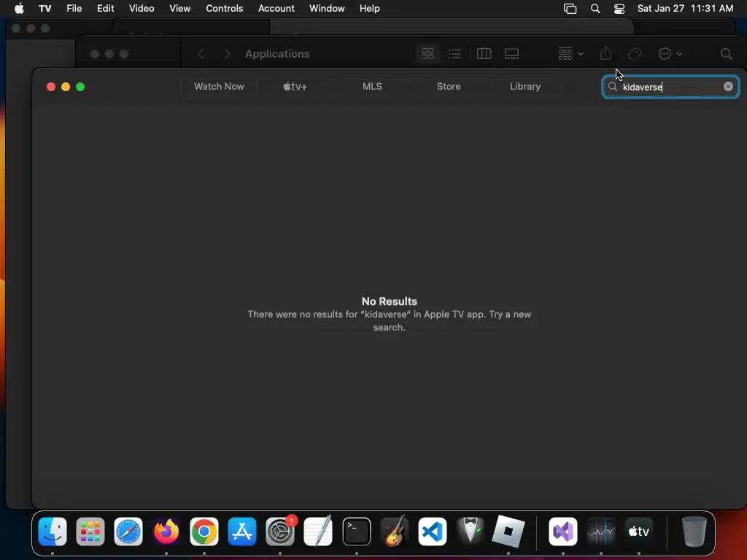747x560 pixels.
Task: Open Safari from the Dock
Action: click(x=128, y=531)
